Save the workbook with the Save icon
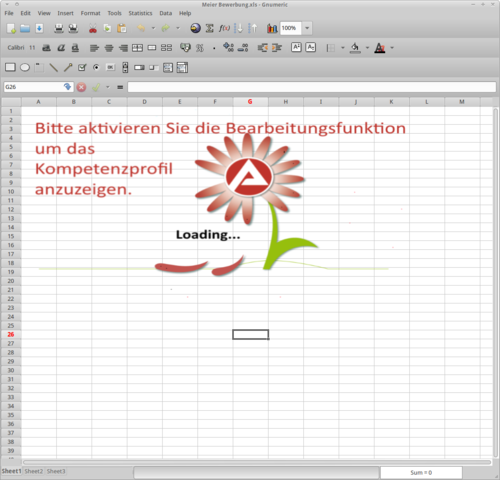This screenshot has width=500, height=480. 39,28
